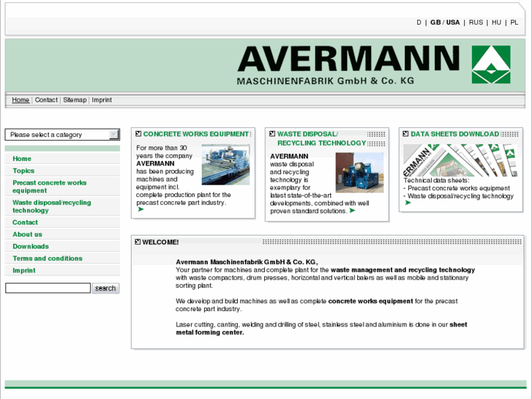This screenshot has height=399, width=532.
Task: Click 'Avermann Maschinenfabrik GmbH & Co. KG,' bold line
Action: (247, 262)
